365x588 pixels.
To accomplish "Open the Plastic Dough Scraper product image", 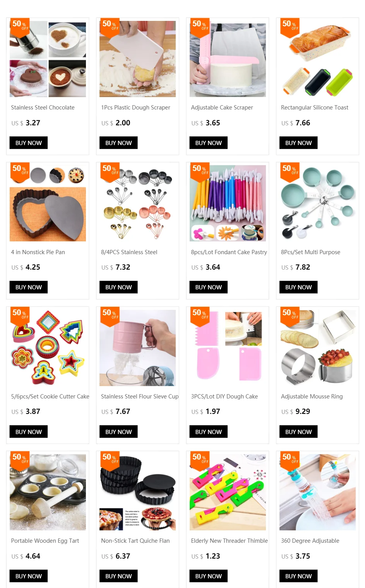I will [x=137, y=59].
